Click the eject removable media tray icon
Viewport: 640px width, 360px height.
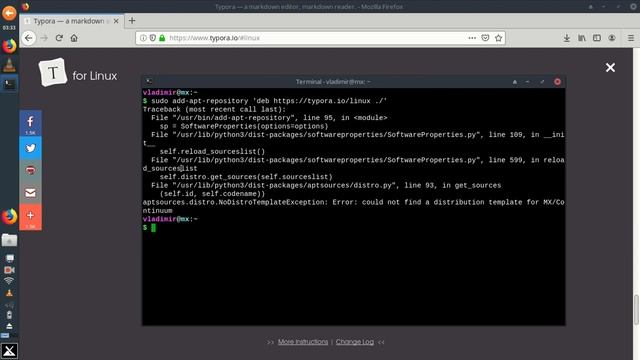click(x=9, y=326)
